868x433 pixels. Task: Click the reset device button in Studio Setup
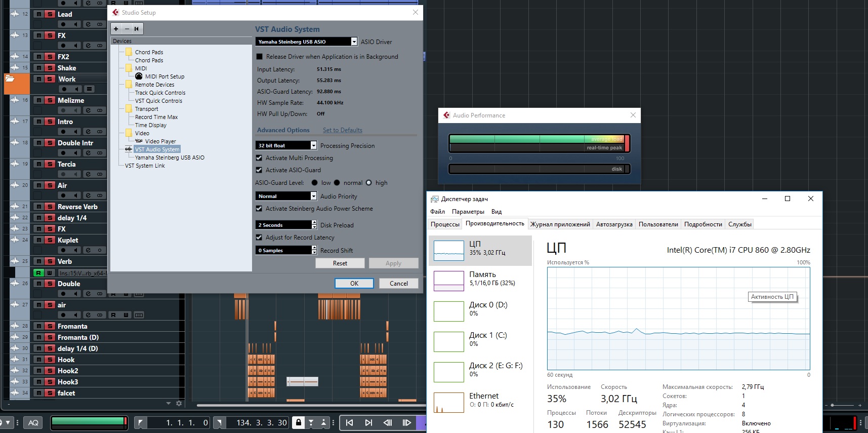pos(136,29)
